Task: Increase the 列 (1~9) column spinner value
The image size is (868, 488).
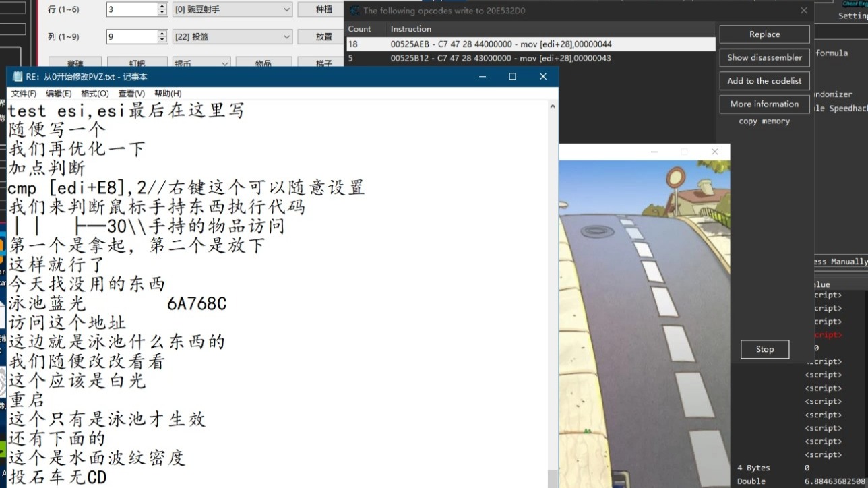Action: pyautogui.click(x=162, y=34)
